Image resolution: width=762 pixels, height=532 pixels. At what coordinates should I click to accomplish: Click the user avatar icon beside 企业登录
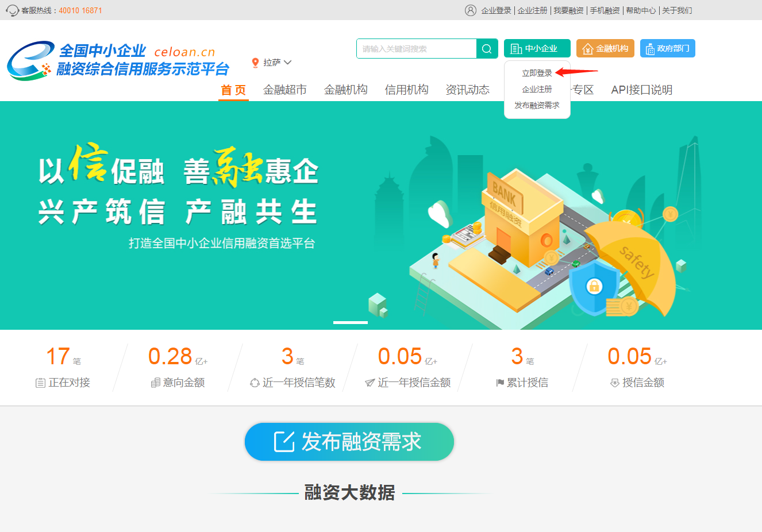click(x=471, y=10)
